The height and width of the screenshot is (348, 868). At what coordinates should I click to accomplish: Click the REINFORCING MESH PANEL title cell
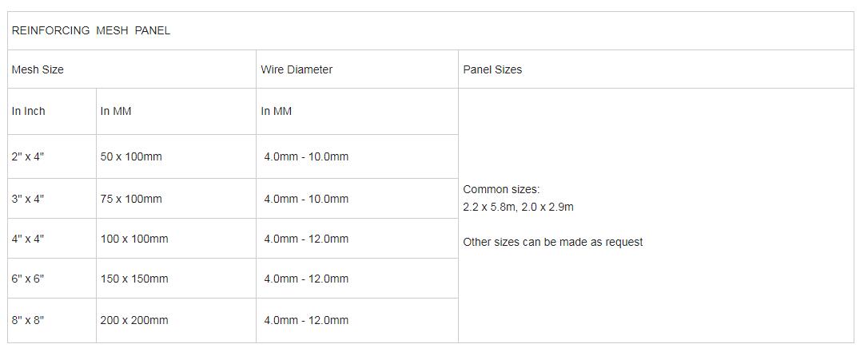[431, 31]
